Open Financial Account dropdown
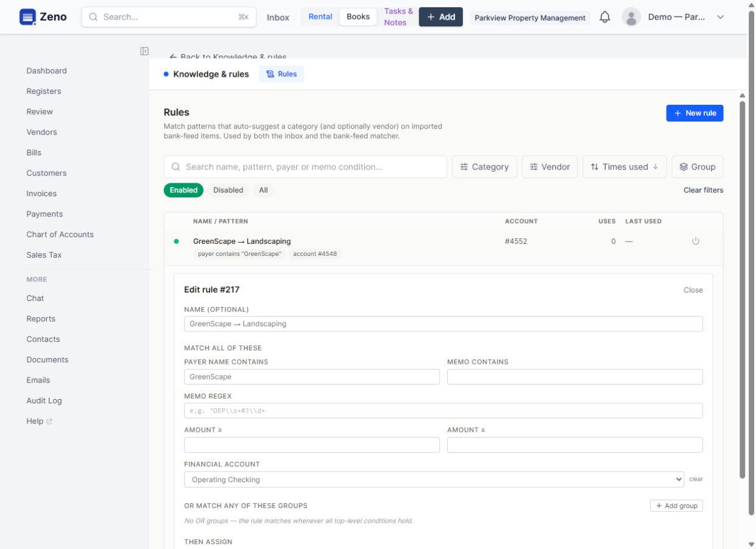Viewport: 756px width, 549px height. coord(434,480)
